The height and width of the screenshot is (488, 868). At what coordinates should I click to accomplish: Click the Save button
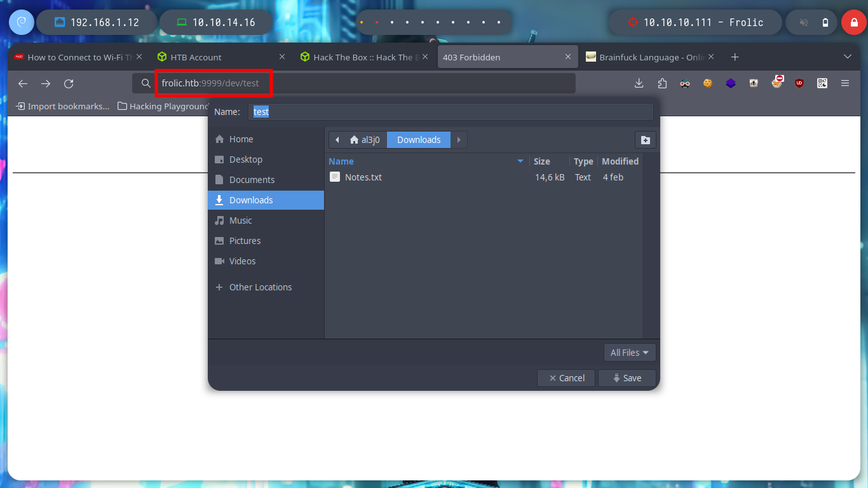[x=627, y=378]
